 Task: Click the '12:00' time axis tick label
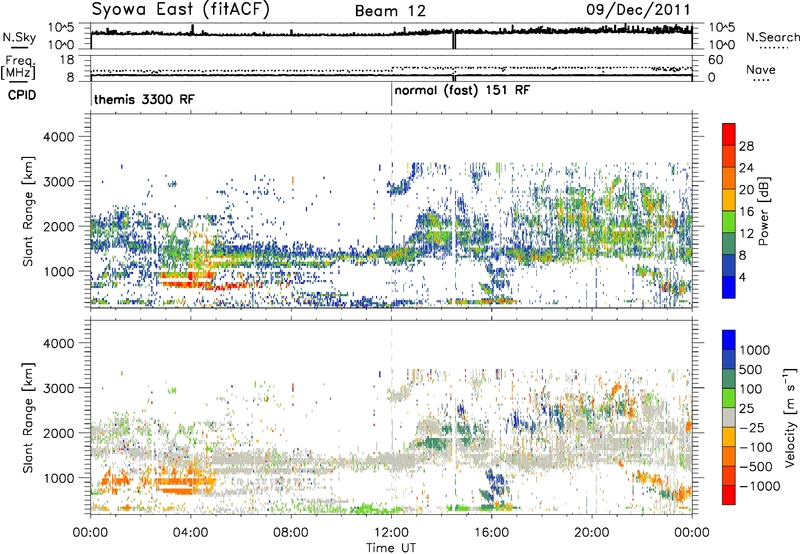[391, 532]
